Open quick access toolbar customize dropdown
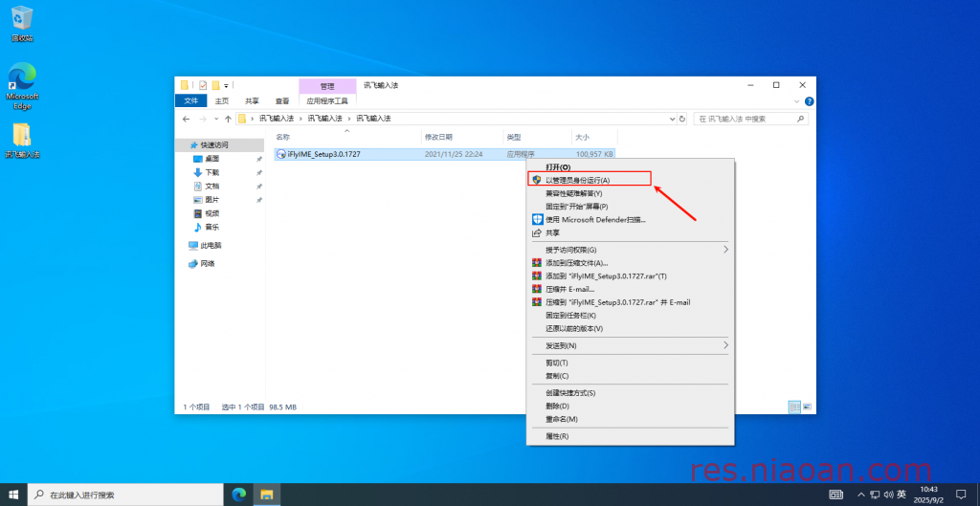The width and height of the screenshot is (980, 506). (x=226, y=85)
